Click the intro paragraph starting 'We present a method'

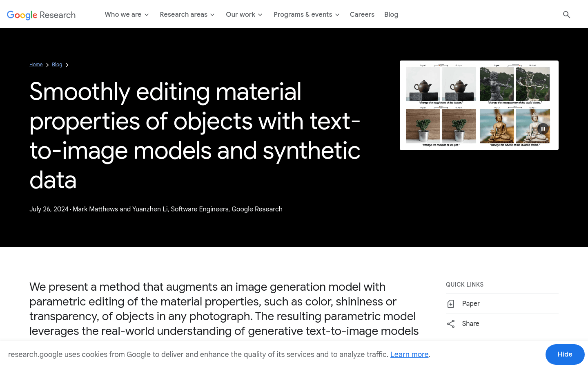(224, 309)
